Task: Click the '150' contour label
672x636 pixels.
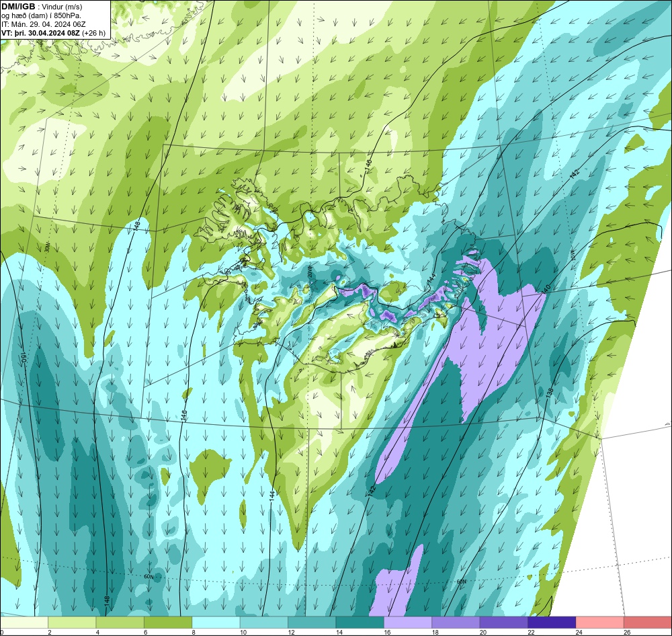Action: point(23,358)
